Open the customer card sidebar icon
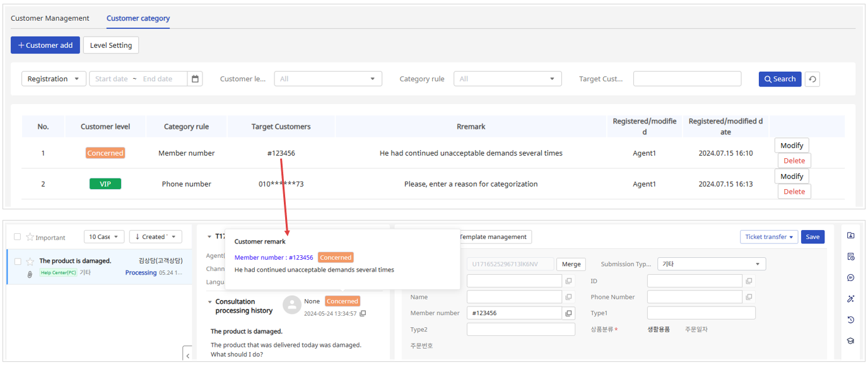Screen dimensions: 868x365 click(850, 236)
